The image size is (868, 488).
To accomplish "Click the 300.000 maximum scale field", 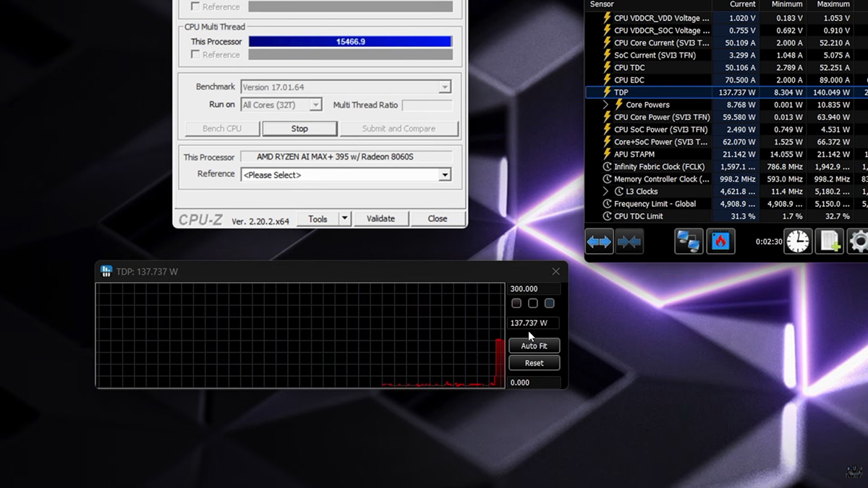I will pyautogui.click(x=535, y=288).
